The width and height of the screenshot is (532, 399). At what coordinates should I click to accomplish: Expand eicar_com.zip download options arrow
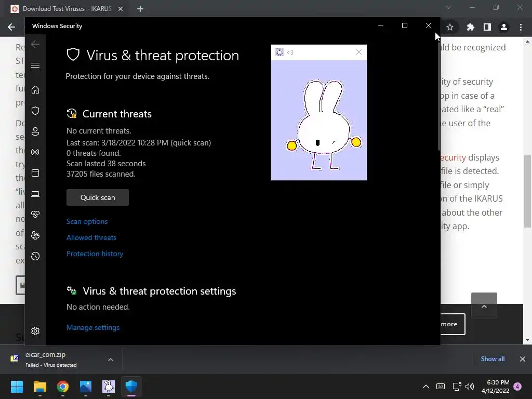click(x=111, y=360)
